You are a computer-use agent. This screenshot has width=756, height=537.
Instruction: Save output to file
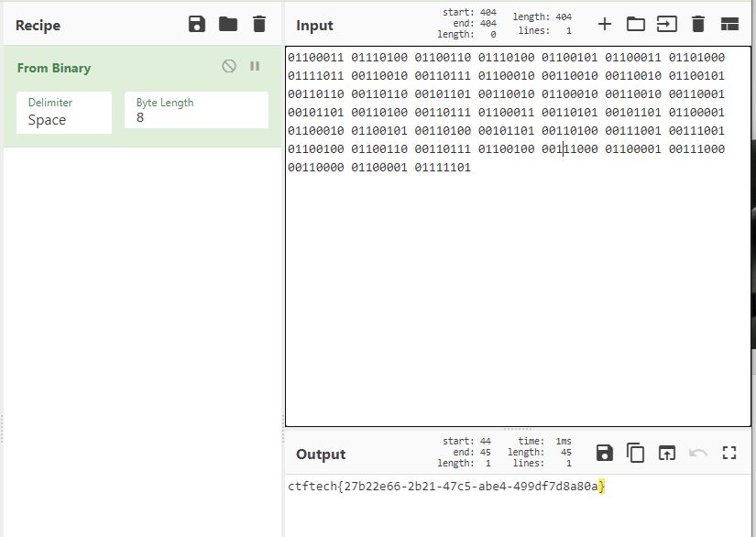point(604,453)
